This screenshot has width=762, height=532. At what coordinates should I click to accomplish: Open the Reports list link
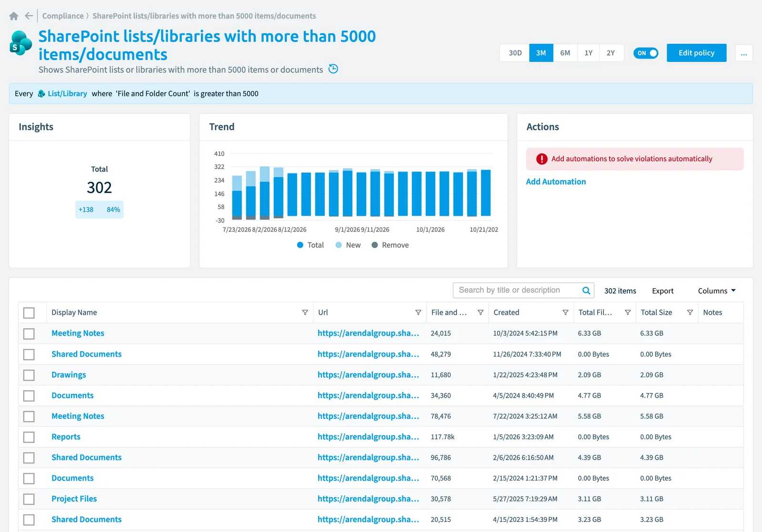click(66, 437)
